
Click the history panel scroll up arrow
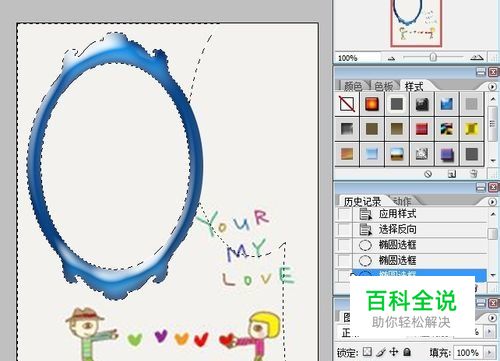[493, 214]
